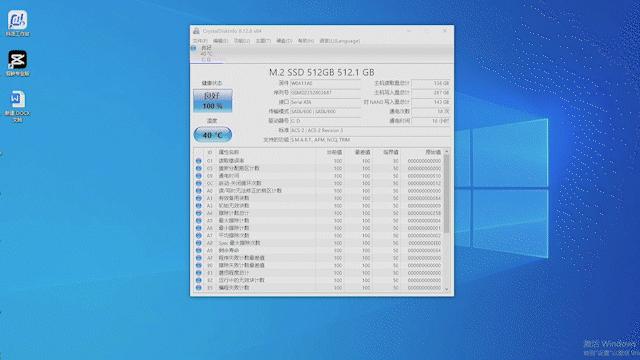Click the serial number (序列号) value field

tap(325, 93)
